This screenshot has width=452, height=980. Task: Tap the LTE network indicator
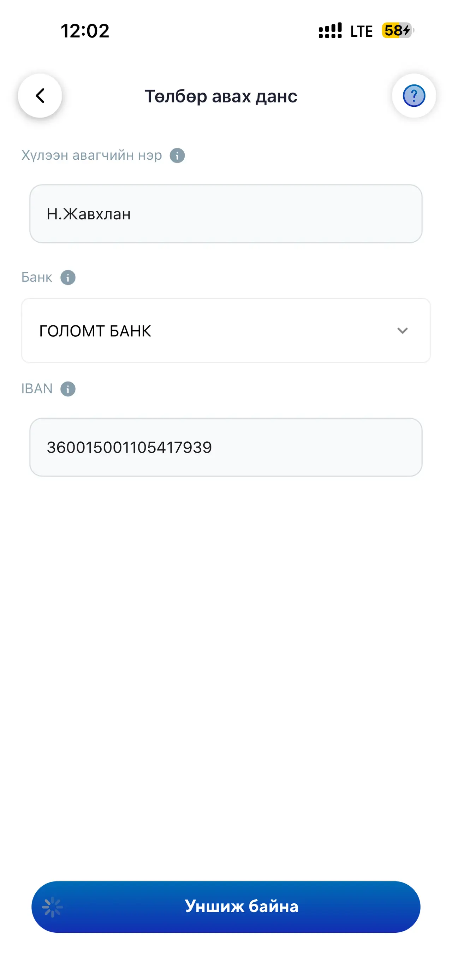point(361,31)
